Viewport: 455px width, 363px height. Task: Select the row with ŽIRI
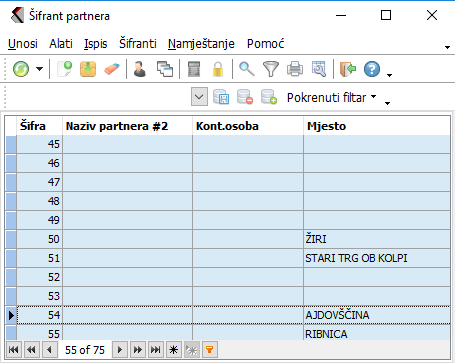(x=228, y=239)
